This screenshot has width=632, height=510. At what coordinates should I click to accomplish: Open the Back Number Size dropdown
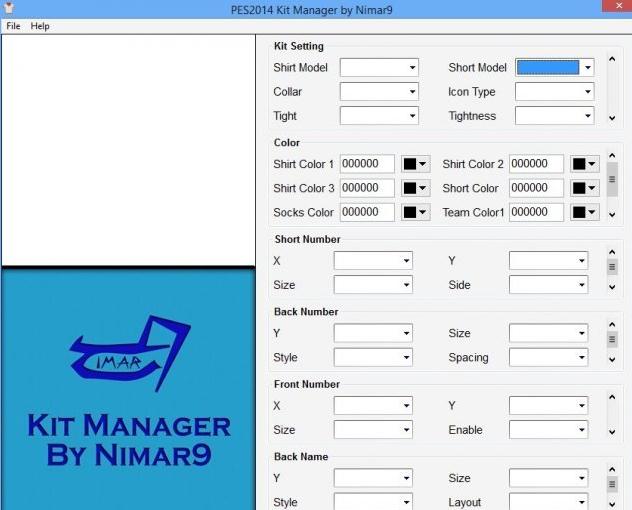click(x=548, y=333)
